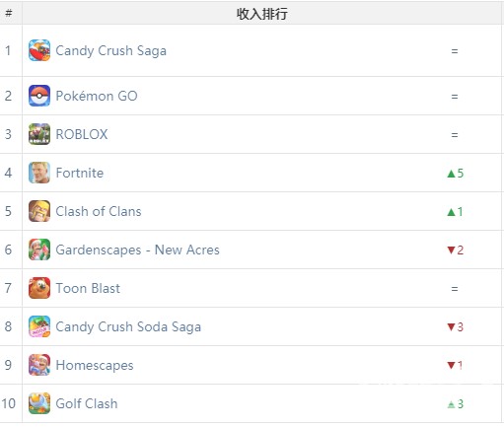Open the Pokémon GO title link
Screen dimensions: 504x428
coord(97,96)
